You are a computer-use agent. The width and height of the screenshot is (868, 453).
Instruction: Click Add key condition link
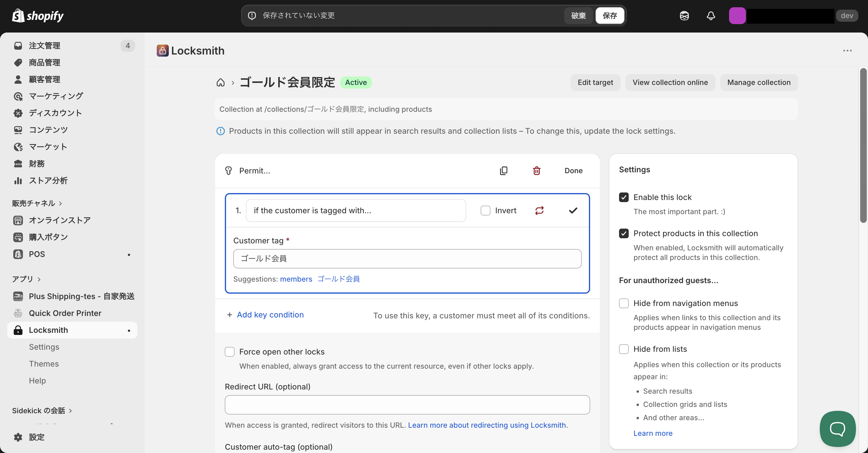270,314
